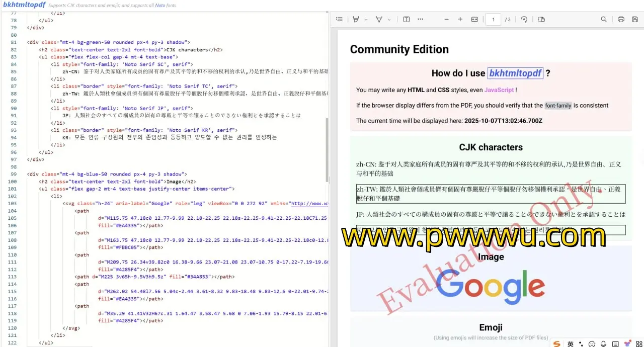Expand the second pen tool's dropdown arrow

pyautogui.click(x=389, y=20)
